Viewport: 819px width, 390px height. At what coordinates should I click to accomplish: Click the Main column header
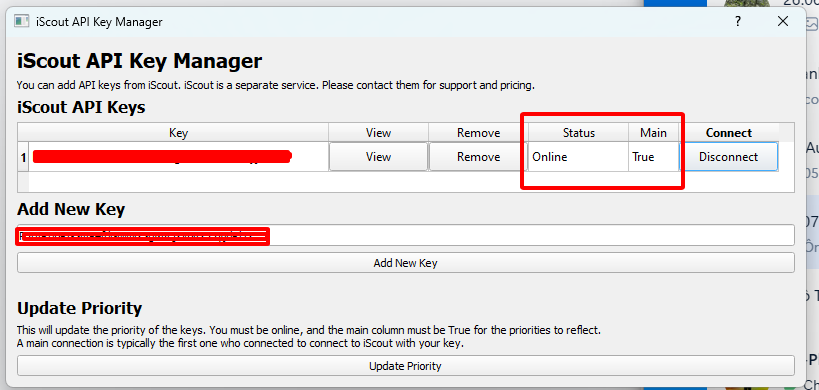click(x=653, y=133)
